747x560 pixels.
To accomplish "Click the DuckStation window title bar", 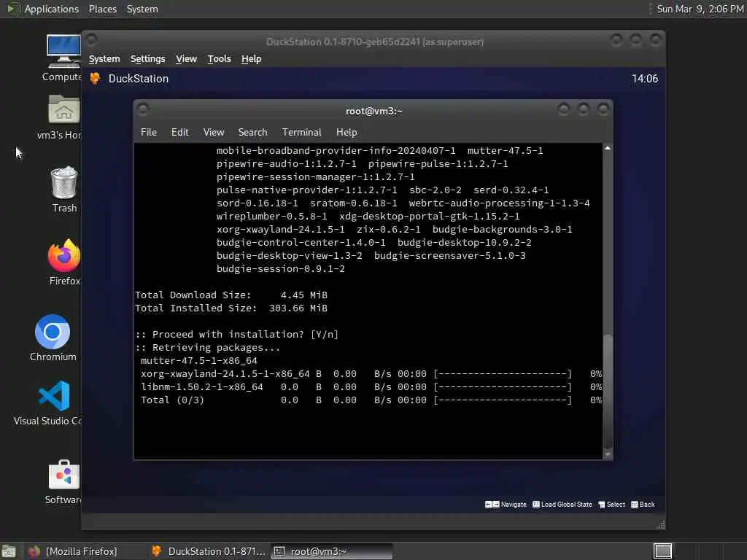I will coord(374,42).
